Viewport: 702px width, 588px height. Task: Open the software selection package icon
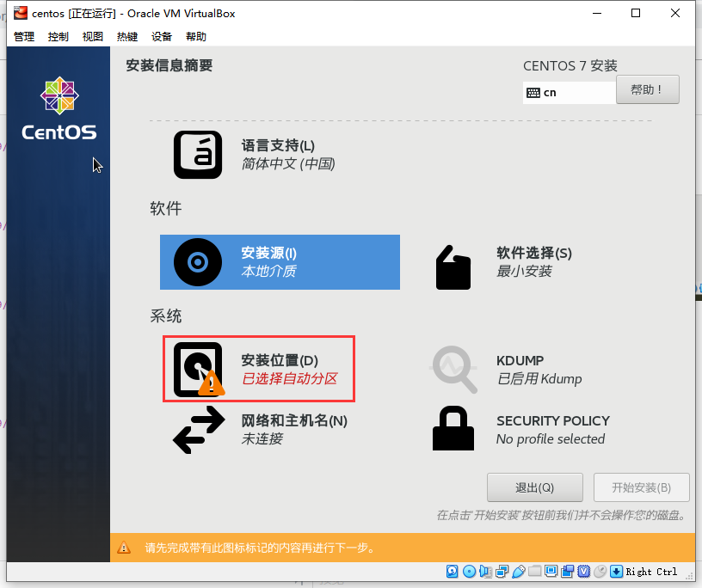pos(453,267)
